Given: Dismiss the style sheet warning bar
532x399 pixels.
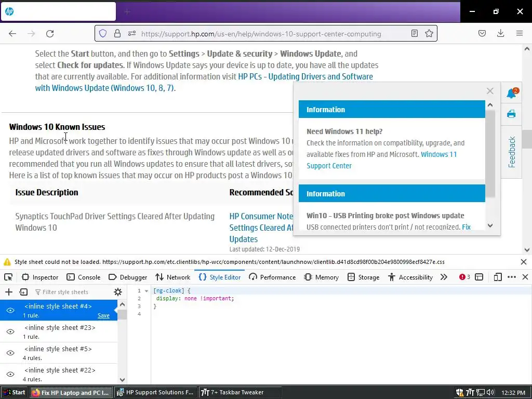Looking at the screenshot, I should (x=524, y=262).
